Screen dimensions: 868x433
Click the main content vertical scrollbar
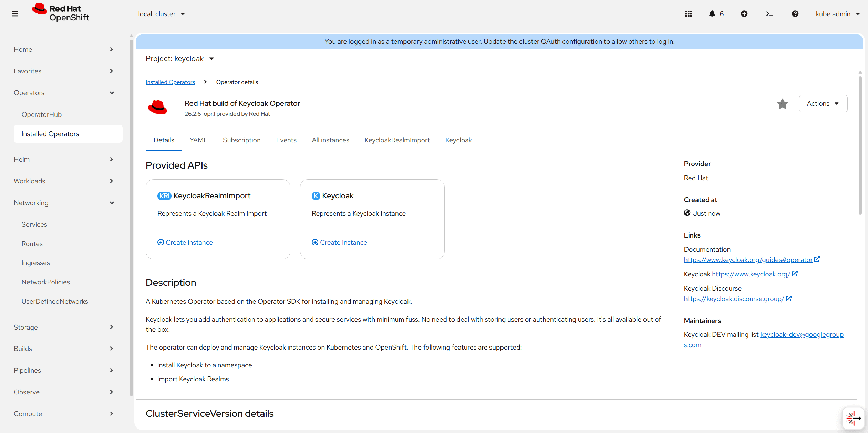pos(860,145)
